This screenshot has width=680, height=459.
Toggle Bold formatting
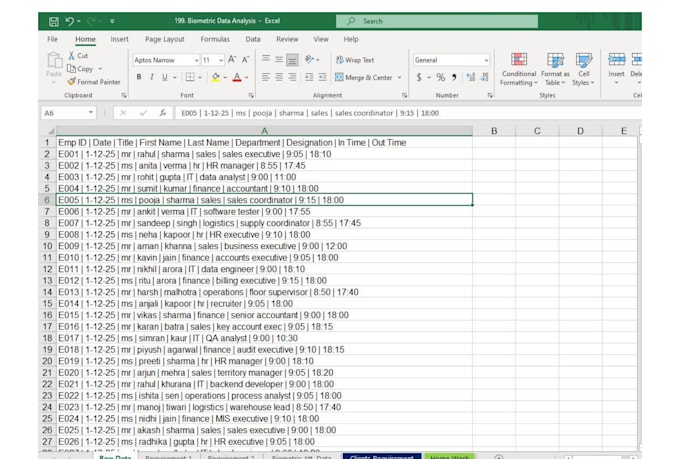click(139, 77)
